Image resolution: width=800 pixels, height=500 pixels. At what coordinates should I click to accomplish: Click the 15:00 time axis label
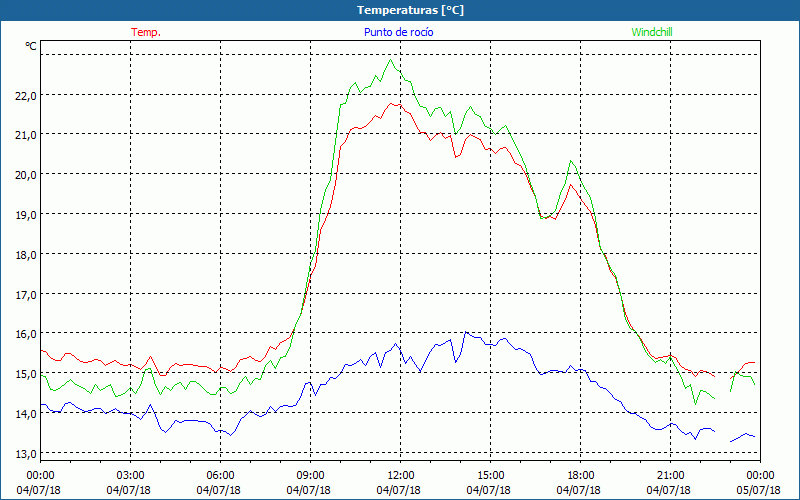[490, 476]
